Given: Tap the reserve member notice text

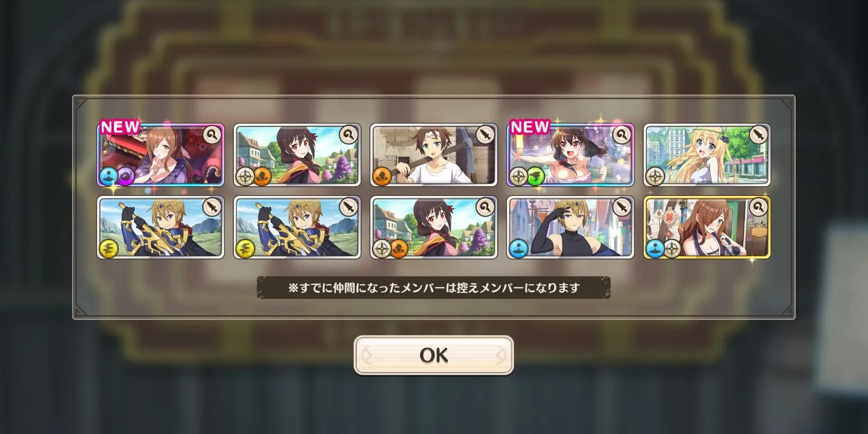Looking at the screenshot, I should 433,288.
